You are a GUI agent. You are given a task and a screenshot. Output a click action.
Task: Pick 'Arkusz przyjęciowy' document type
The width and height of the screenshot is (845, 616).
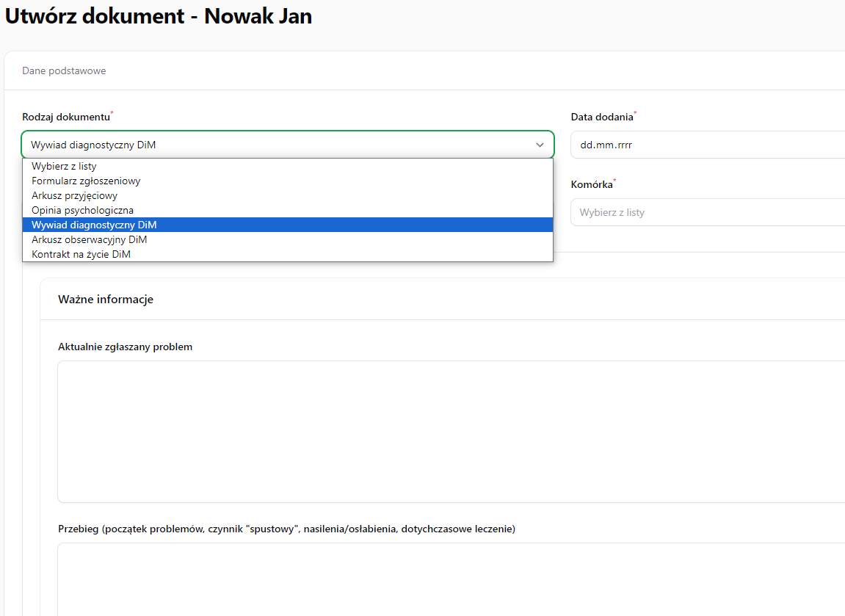click(x=74, y=196)
